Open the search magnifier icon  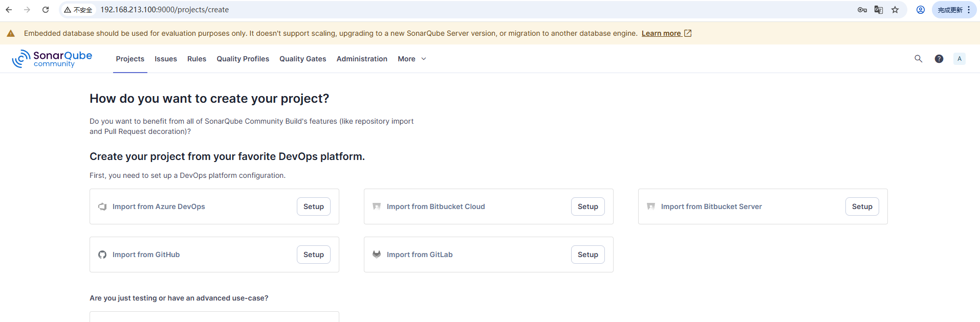tap(918, 59)
